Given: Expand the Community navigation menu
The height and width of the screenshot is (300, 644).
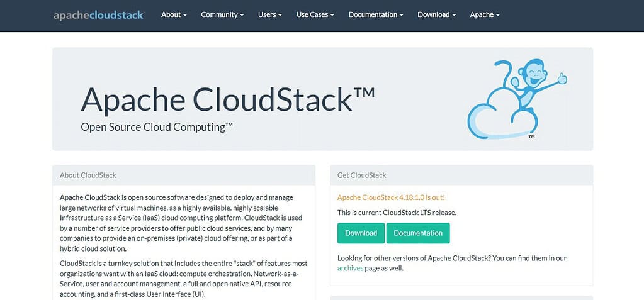Looking at the screenshot, I should pos(222,14).
